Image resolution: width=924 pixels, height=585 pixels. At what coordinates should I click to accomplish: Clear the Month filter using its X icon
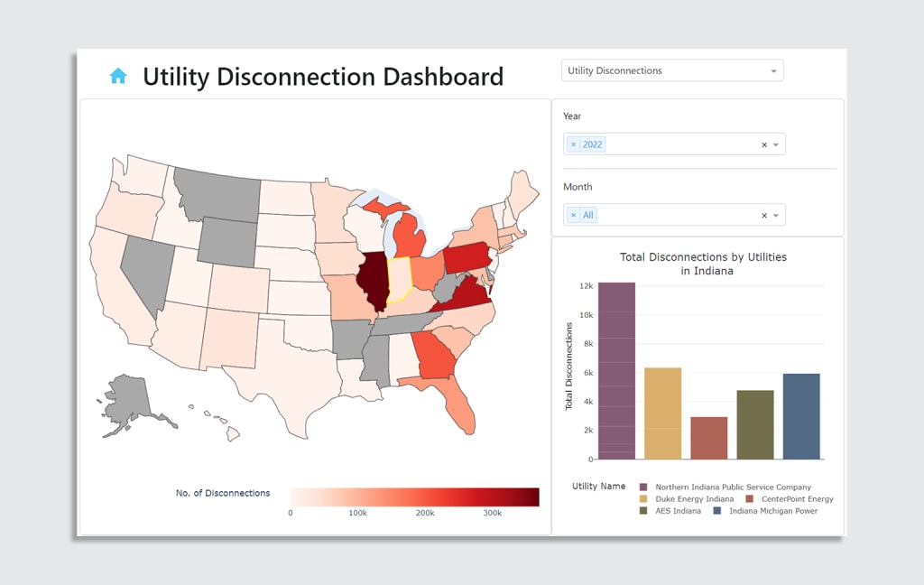(x=764, y=215)
